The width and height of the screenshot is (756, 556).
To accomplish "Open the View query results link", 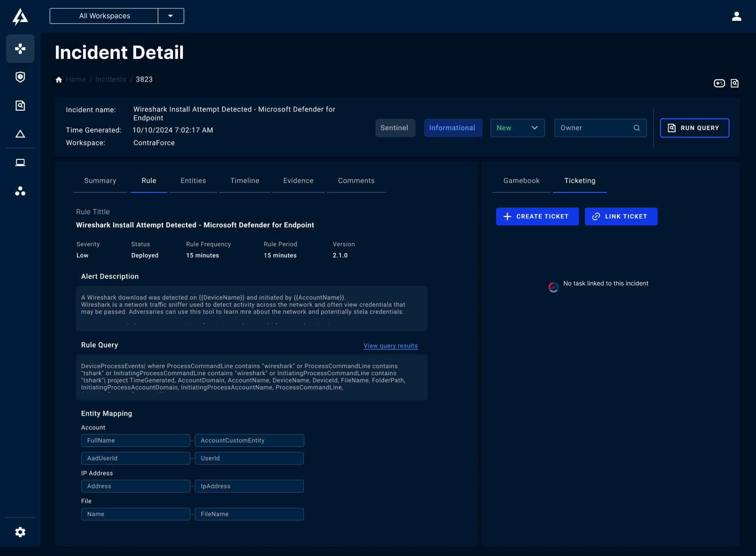I will [390, 346].
